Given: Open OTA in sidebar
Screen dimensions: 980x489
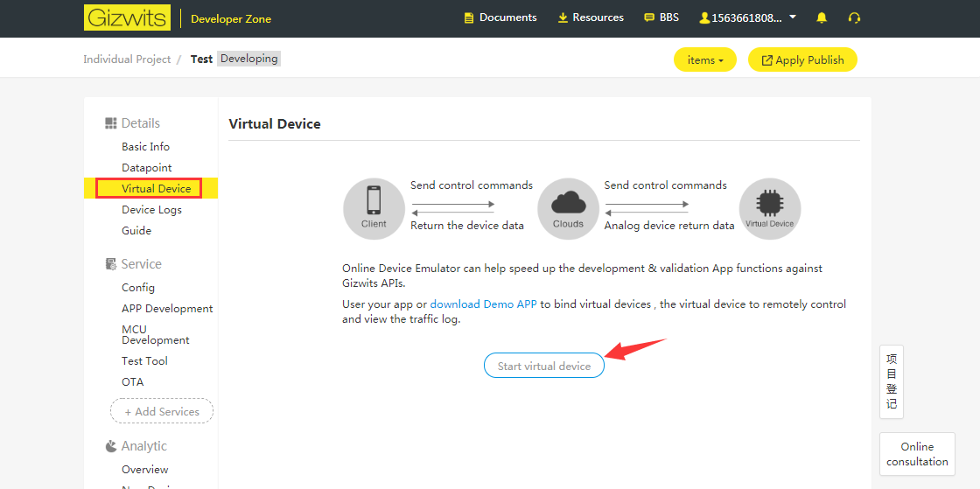Looking at the screenshot, I should click(x=132, y=381).
